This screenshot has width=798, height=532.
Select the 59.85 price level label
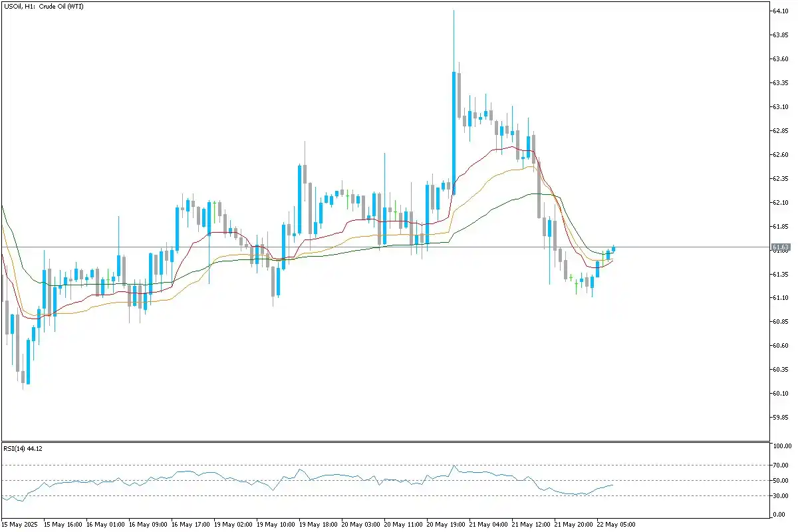tap(780, 418)
